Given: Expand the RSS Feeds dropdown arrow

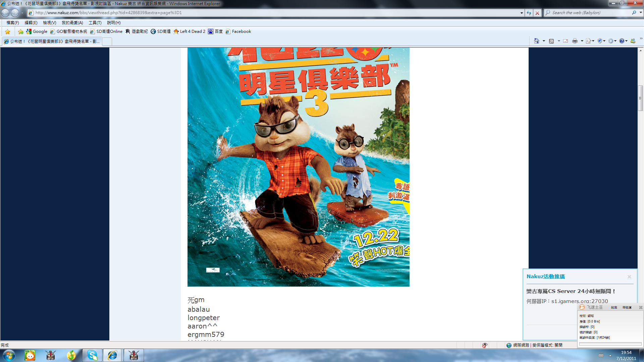Looking at the screenshot, I should pyautogui.click(x=559, y=41).
